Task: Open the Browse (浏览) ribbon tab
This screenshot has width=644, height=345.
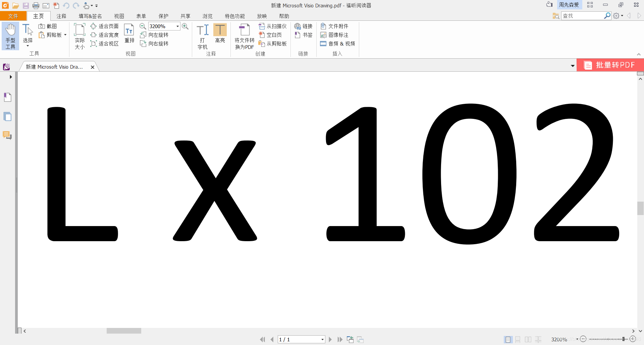Action: click(208, 16)
